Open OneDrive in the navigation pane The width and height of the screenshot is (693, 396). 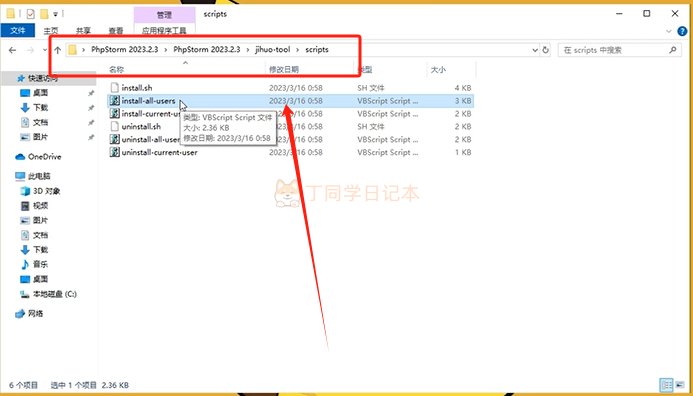pyautogui.click(x=44, y=157)
